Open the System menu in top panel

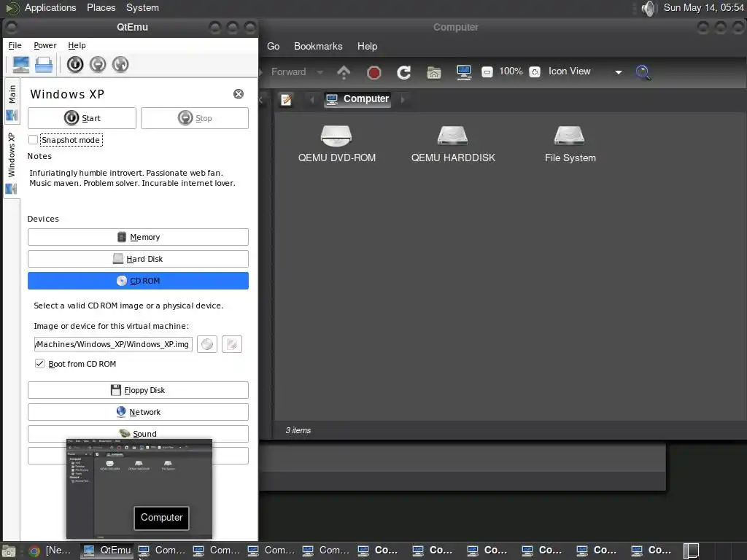tap(142, 7)
